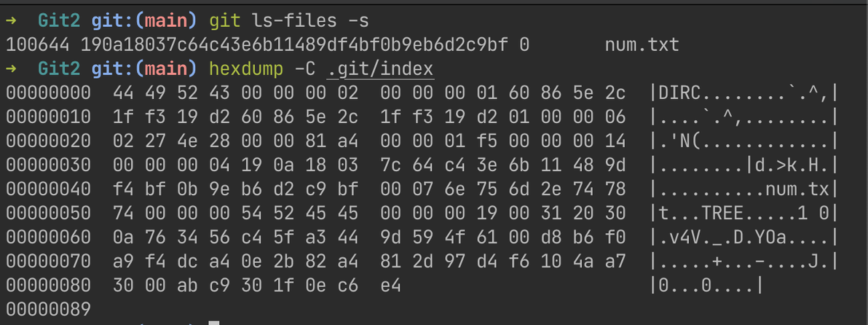Click the prompt arrow before hexdump command
Screen dimensions: 868x325
(12, 69)
